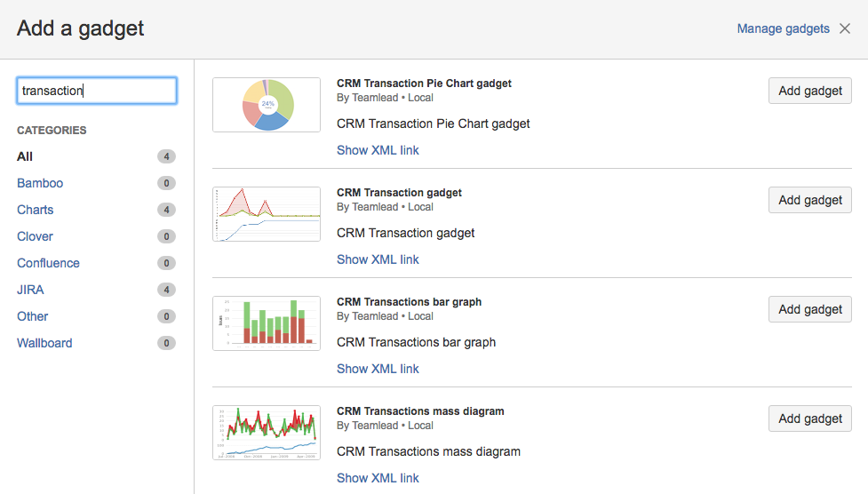Close the Add a gadget dialog
This screenshot has height=494, width=868.
coord(846,28)
